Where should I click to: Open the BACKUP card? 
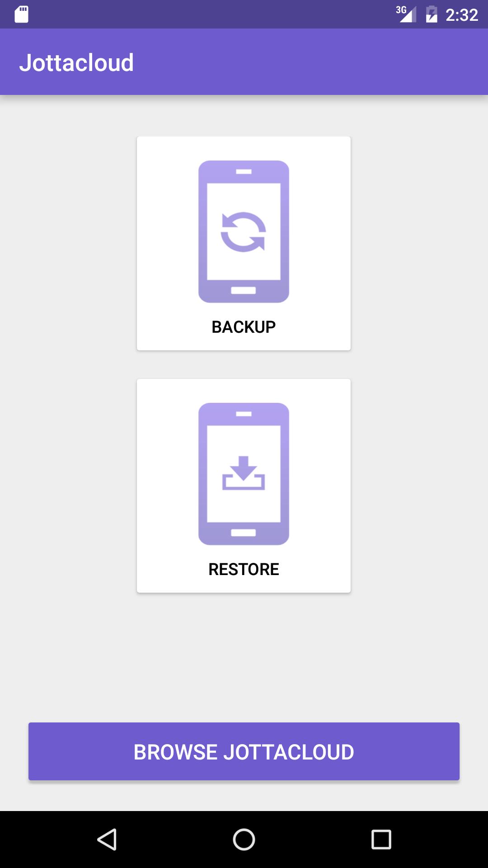[x=244, y=243]
